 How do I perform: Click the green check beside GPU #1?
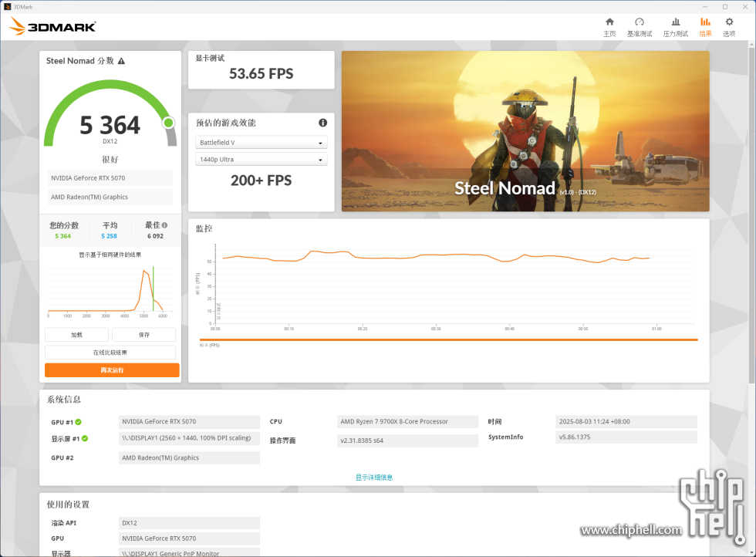click(79, 422)
